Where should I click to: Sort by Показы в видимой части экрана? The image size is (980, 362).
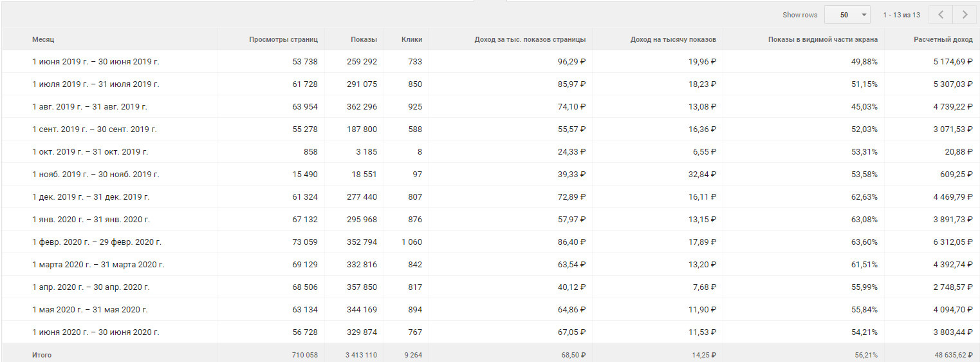(x=822, y=39)
